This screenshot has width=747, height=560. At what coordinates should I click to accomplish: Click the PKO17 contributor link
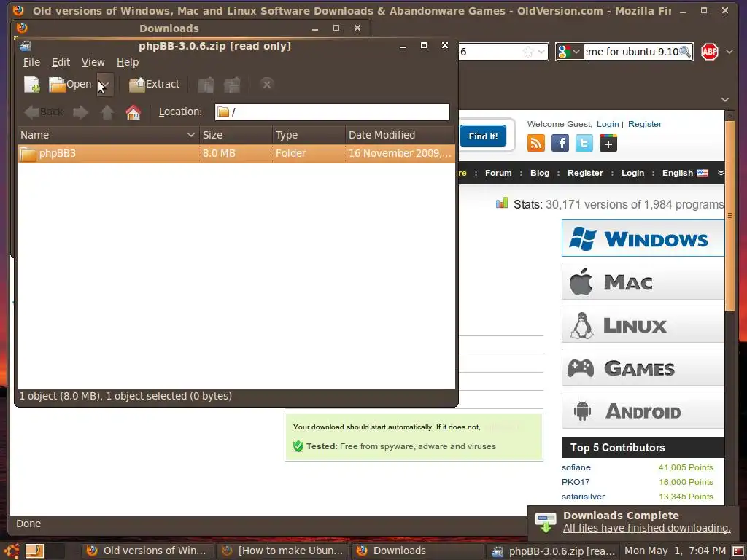576,482
